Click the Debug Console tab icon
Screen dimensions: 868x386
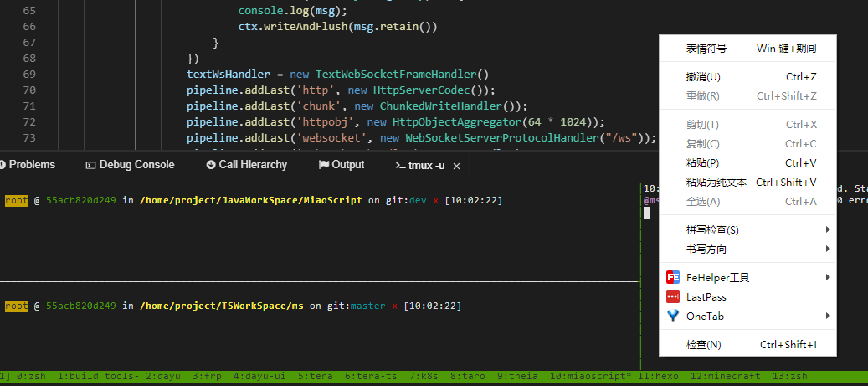90,165
